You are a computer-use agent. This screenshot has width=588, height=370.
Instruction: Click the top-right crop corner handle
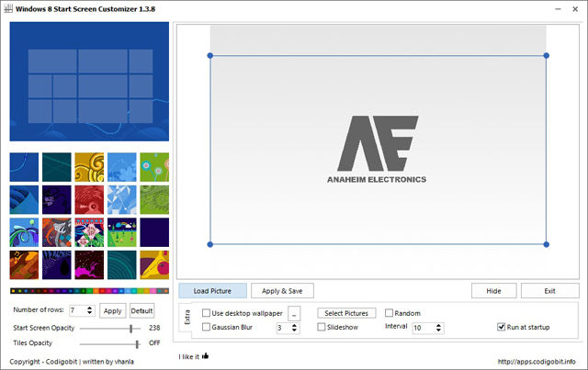click(x=547, y=55)
